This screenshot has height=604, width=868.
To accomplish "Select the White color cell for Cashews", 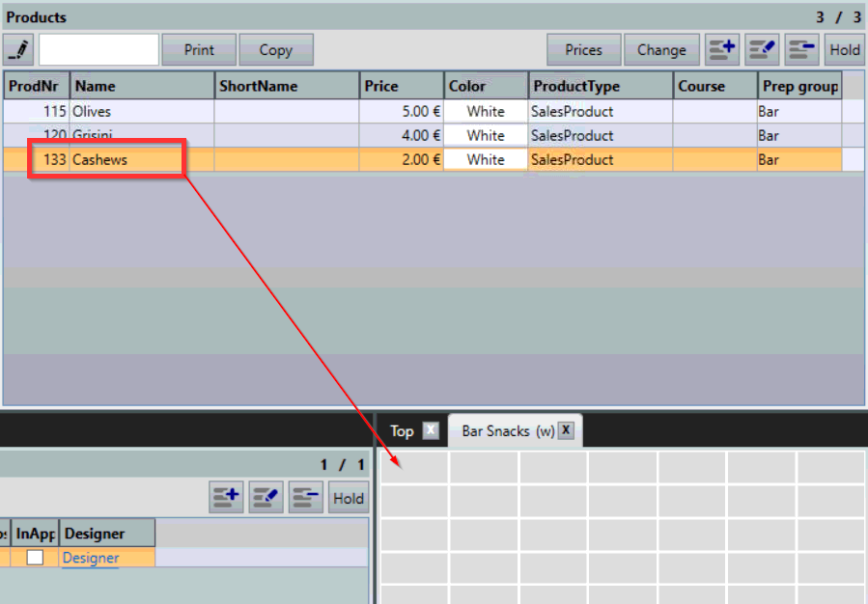I will pos(484,159).
